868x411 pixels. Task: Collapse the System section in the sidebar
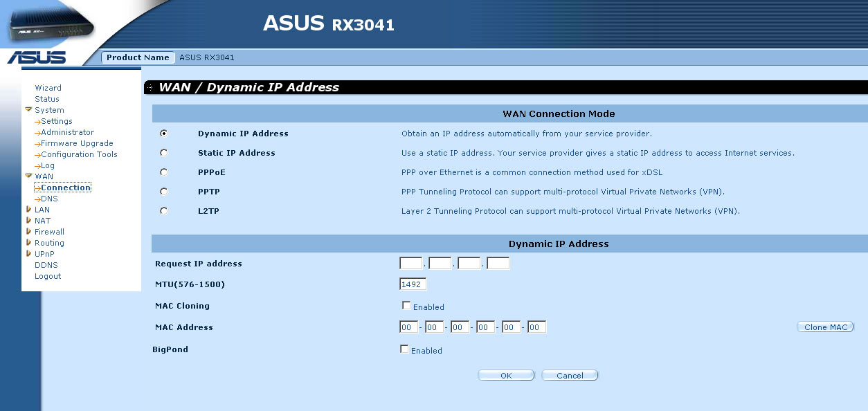point(30,109)
